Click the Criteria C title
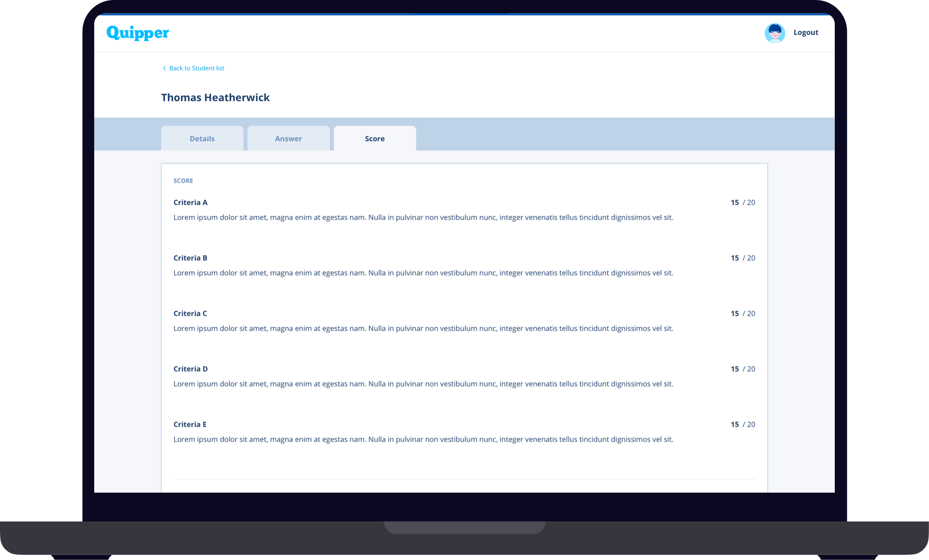Viewport: 929px width, 560px height. (190, 313)
